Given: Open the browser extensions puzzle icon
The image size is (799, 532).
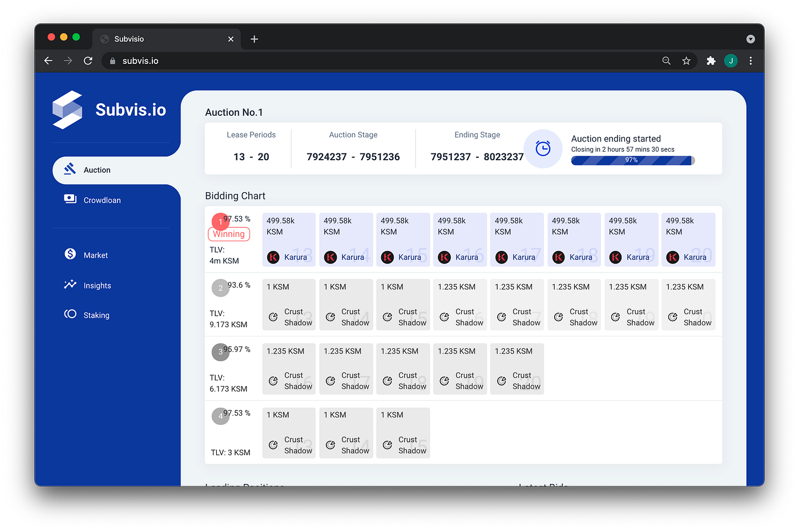Looking at the screenshot, I should (x=711, y=60).
